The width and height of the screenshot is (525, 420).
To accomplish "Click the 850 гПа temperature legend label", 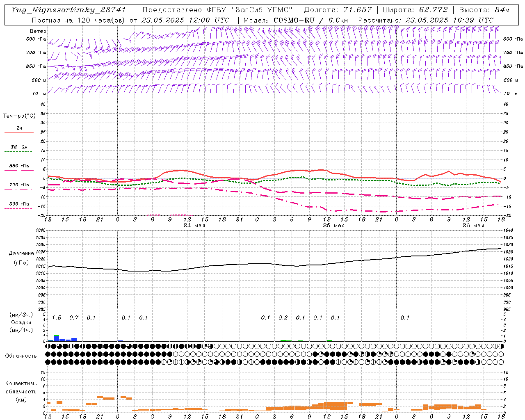I will [19, 166].
